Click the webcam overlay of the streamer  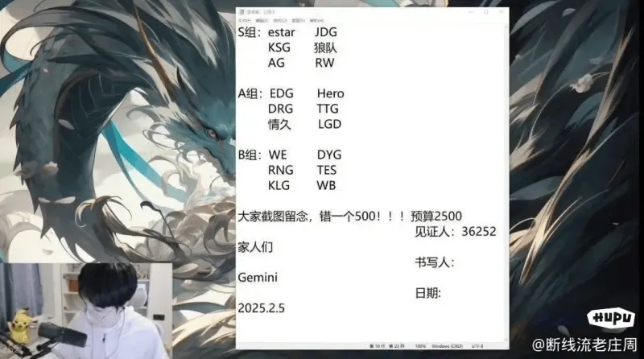86,311
